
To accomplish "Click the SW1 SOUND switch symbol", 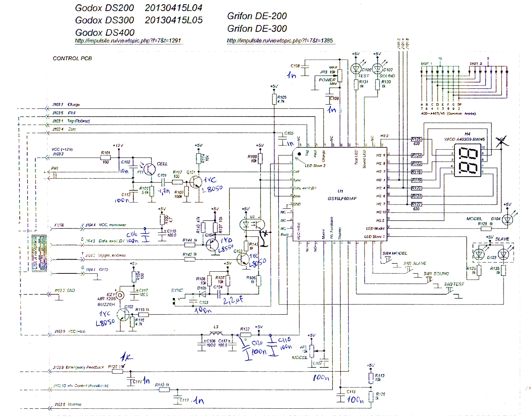I will 429,280.
